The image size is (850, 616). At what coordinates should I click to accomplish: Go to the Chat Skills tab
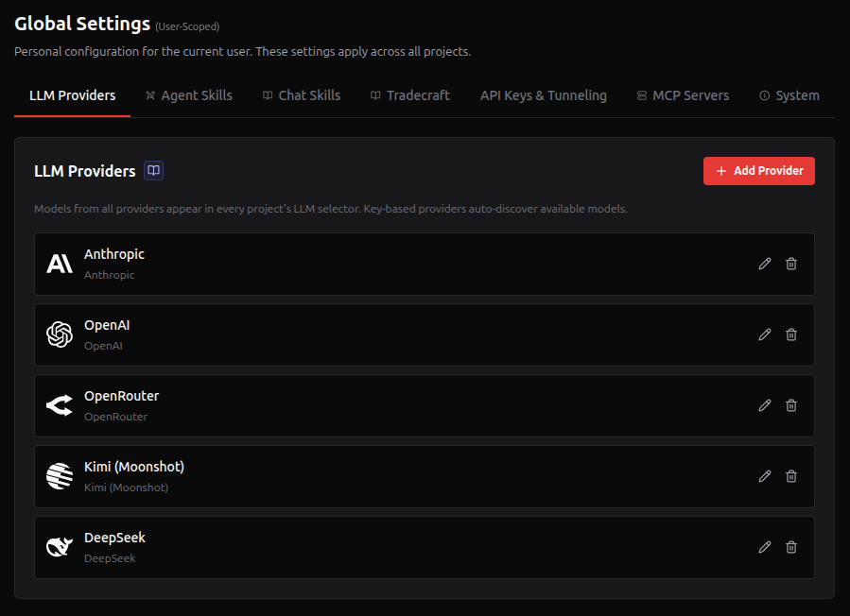pyautogui.click(x=302, y=95)
